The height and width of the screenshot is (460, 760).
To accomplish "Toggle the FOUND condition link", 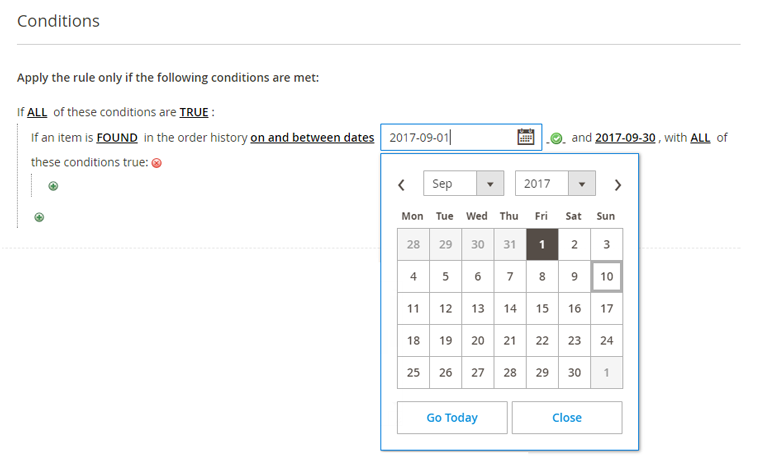I will pyautogui.click(x=117, y=138).
